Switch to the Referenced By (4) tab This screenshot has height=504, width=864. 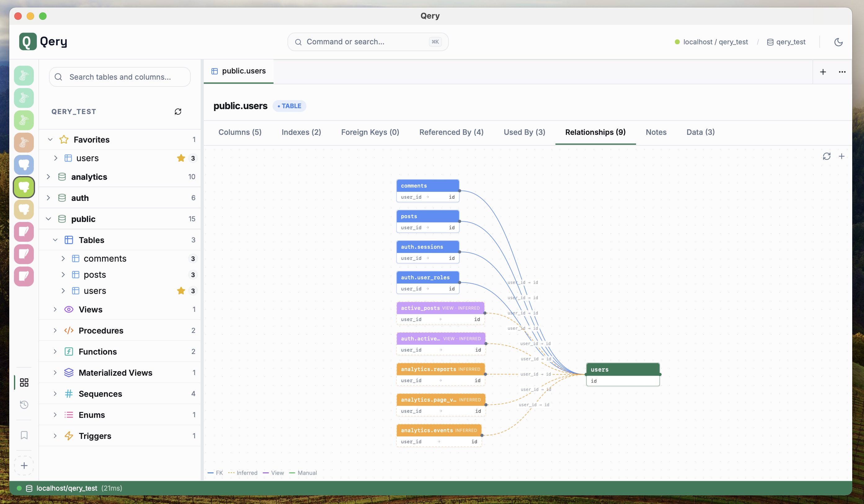(451, 132)
